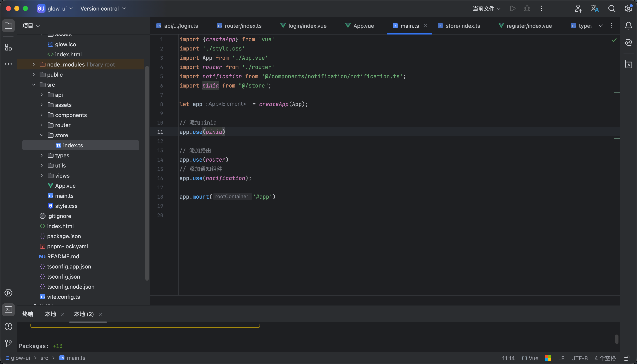Screen dimensions: 637x364
Task: Open the Problems tool window icon
Action: pyautogui.click(x=8, y=327)
